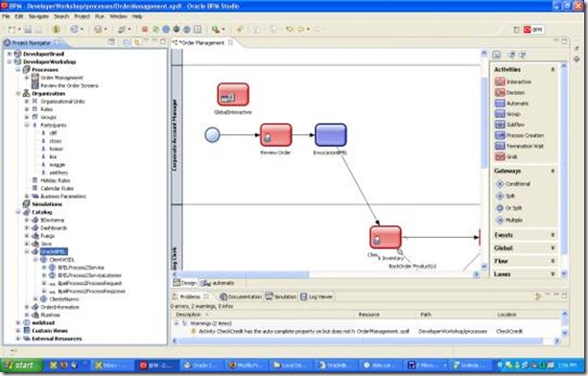Select the Process Creation activity
Viewport: 588px width, 376px height.
519,135
